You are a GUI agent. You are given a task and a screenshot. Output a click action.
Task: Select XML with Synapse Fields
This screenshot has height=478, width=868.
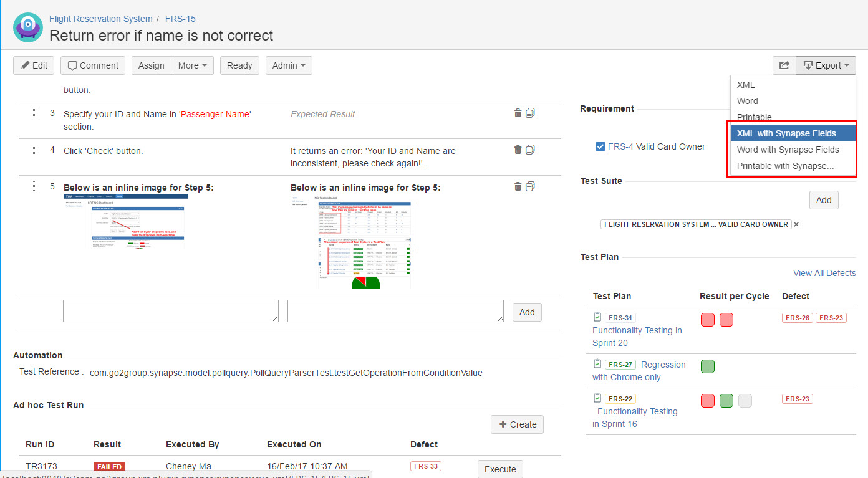point(793,133)
